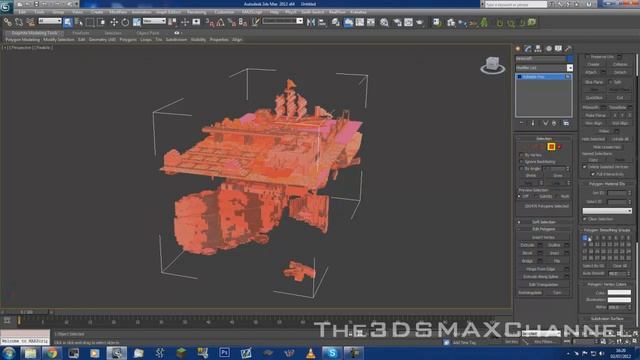The height and width of the screenshot is (360, 640).
Task: Switch to the Hierarchy command panel
Action: point(538,49)
